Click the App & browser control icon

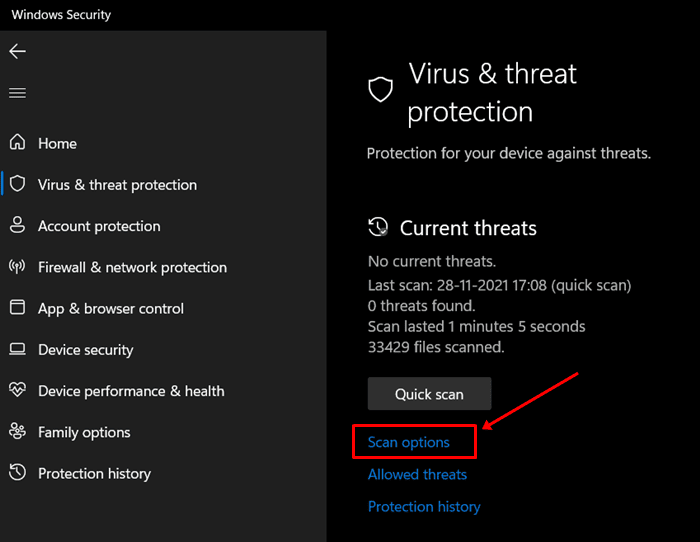tap(17, 308)
